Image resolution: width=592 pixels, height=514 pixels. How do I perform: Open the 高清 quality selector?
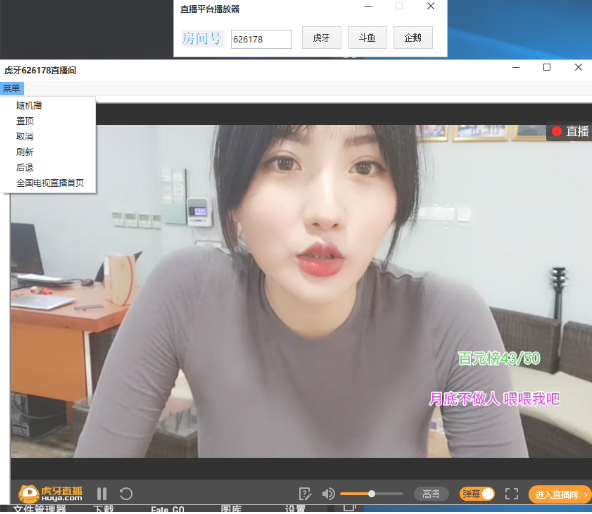tap(431, 494)
